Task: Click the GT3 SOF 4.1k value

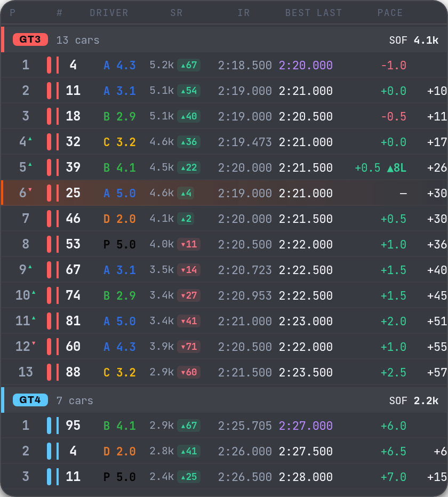Action: [414, 40]
